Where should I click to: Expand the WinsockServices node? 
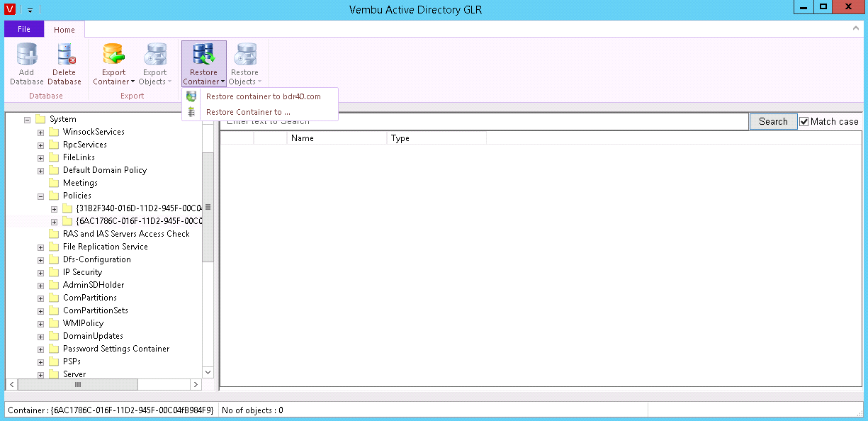[40, 133]
